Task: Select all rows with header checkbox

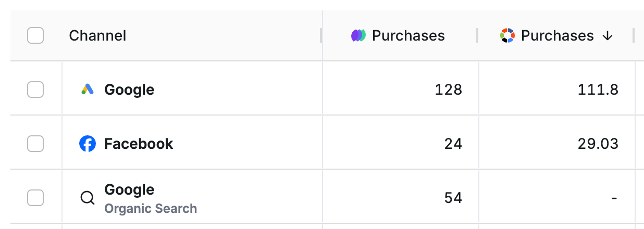Action: point(35,36)
